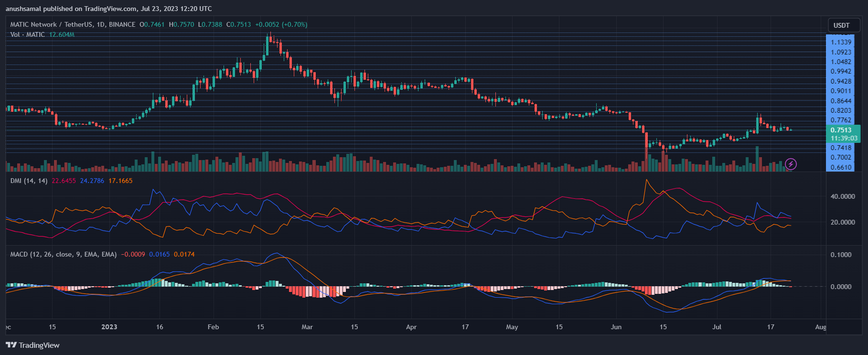Screen dimensions: 868x355
Task: Click the May label on time axis
Action: point(512,327)
